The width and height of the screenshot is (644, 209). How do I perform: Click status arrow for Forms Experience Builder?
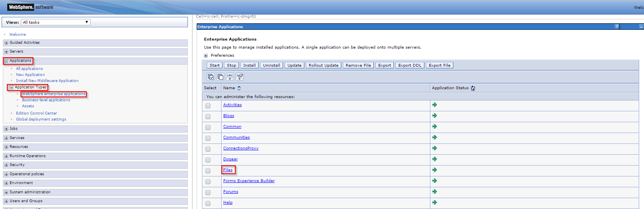434,180
